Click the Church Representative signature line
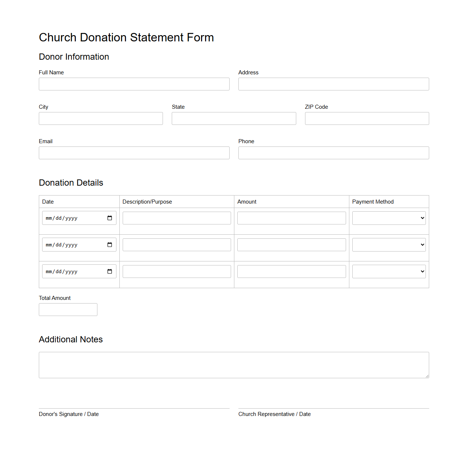468x476 pixels. pyautogui.click(x=333, y=408)
